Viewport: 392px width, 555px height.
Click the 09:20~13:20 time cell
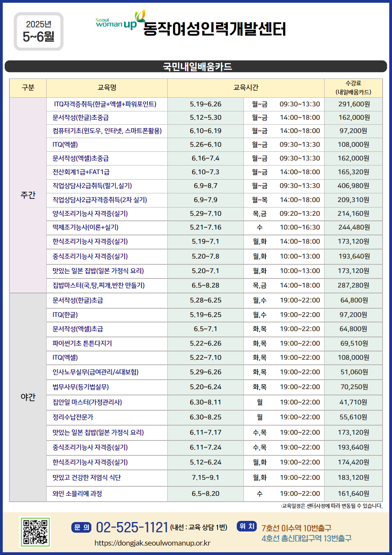coord(300,214)
